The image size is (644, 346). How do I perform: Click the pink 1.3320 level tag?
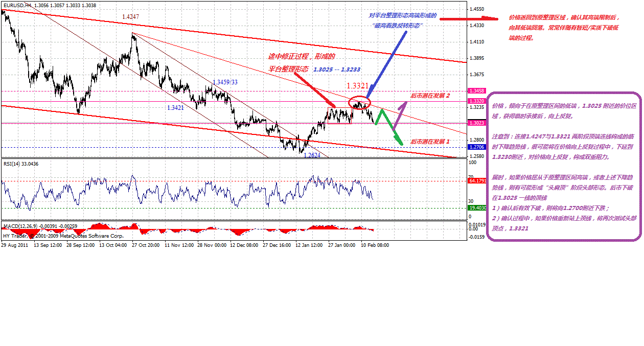point(476,101)
